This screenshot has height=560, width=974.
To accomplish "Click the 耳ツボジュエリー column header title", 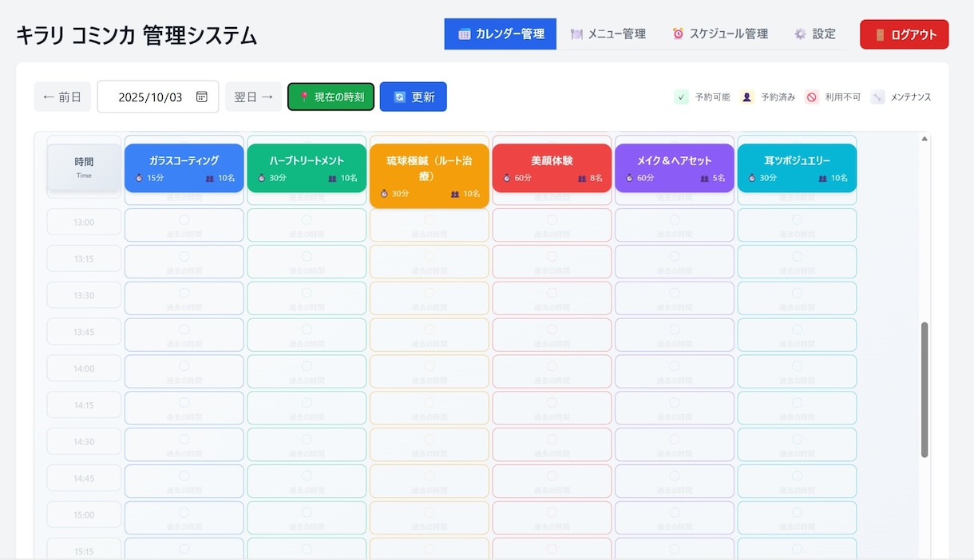I will point(798,160).
